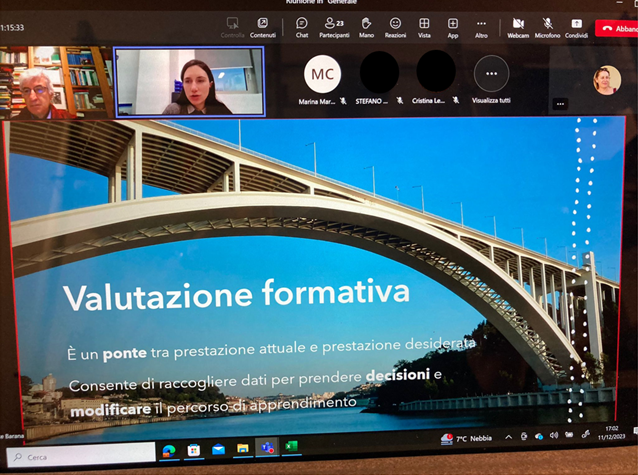
Task: Turn on the Webcam
Action: 518,27
